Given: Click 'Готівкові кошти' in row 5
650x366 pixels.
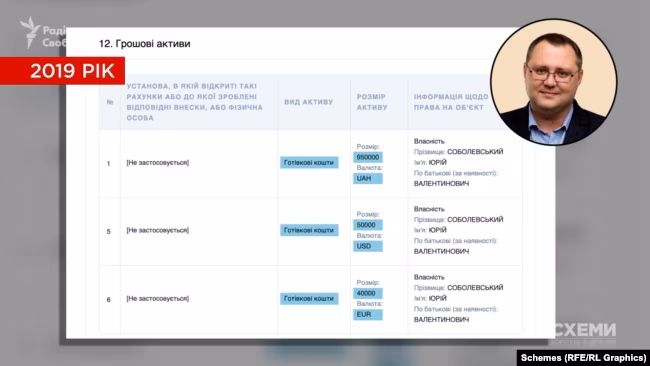Looking at the screenshot, I should coord(309,230).
